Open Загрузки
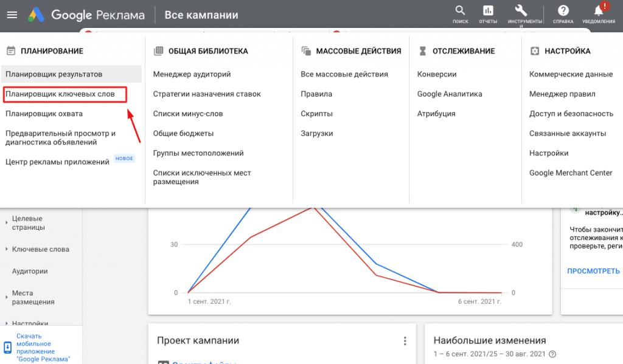 tap(316, 134)
